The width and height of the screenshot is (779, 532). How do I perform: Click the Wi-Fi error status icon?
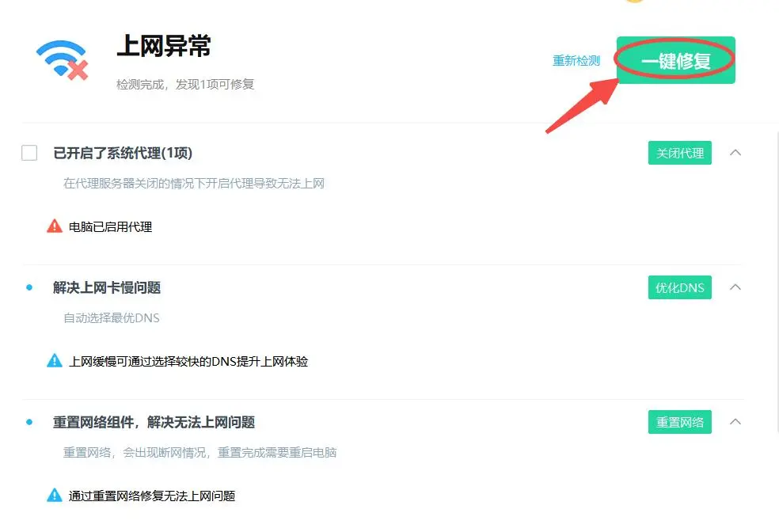[62, 60]
